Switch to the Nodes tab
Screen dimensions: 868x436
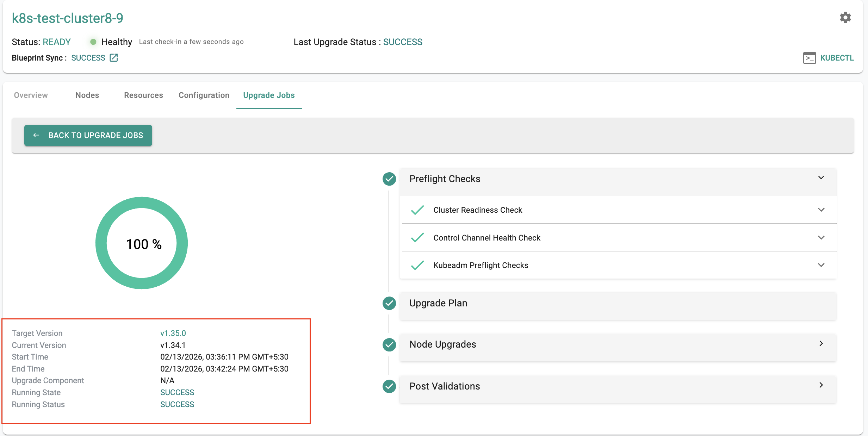[x=87, y=95]
